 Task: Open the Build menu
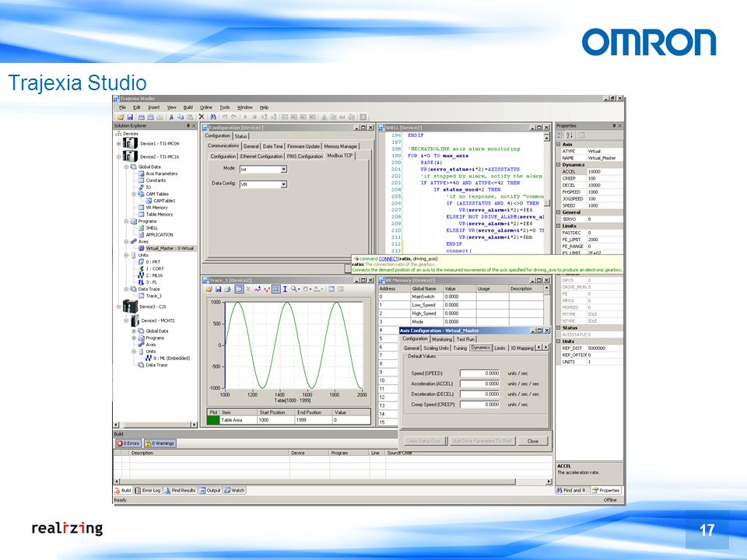pyautogui.click(x=188, y=107)
